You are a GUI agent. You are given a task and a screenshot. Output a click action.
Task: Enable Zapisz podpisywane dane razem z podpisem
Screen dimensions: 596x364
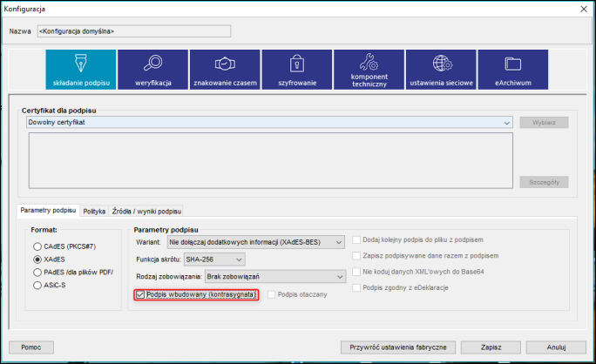[x=356, y=256]
